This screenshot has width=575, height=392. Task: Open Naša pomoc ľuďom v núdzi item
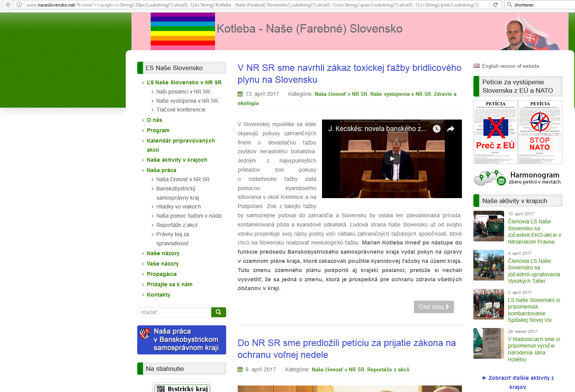[x=189, y=216]
